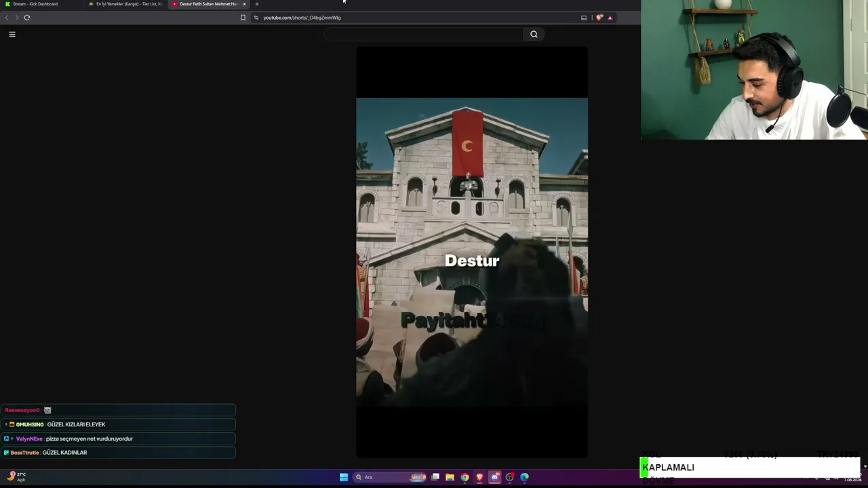Click the Destur caption in the video
The image size is (868, 488).
tap(472, 261)
